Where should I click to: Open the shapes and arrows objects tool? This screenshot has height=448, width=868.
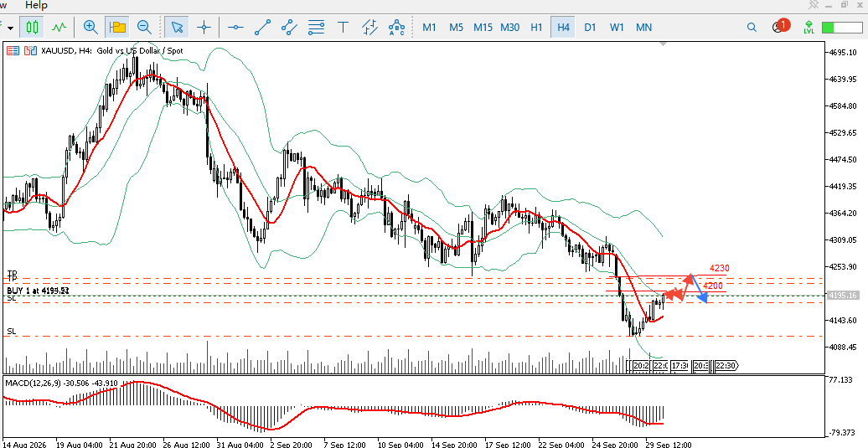pyautogui.click(x=369, y=27)
